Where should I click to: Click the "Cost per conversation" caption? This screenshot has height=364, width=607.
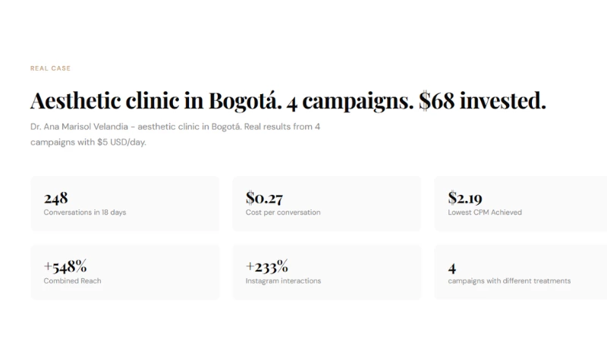pos(283,212)
